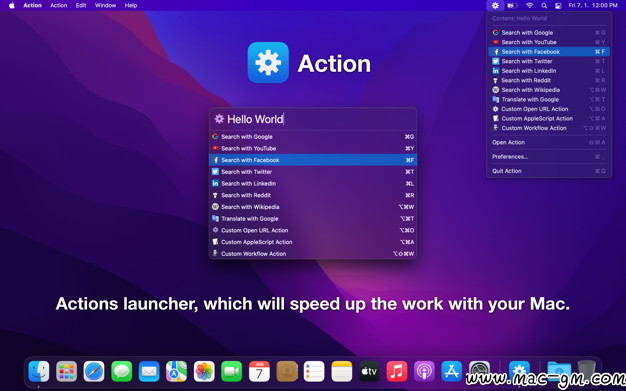626x391 pixels.
Task: Select Search with Facebook in dropdown menu
Action: point(549,52)
